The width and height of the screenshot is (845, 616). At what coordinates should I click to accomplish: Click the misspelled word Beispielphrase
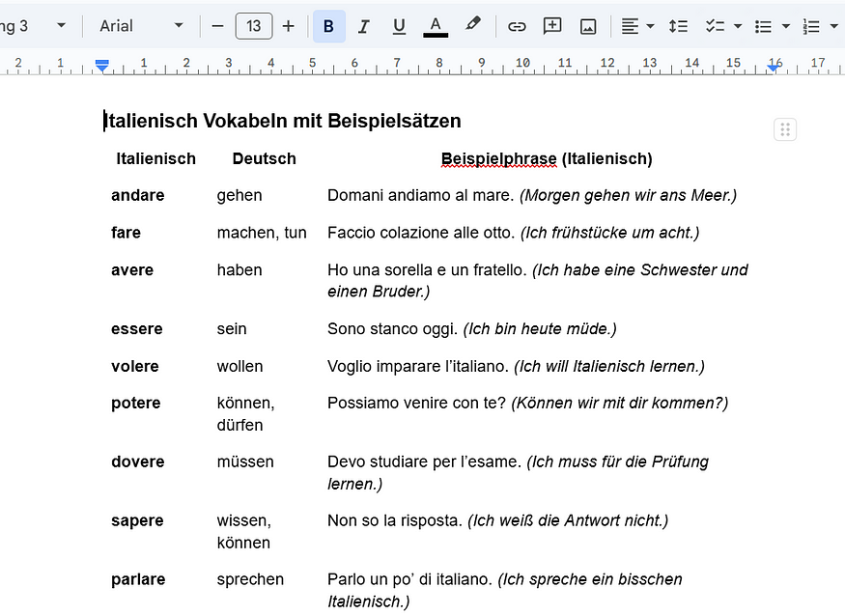pos(498,159)
